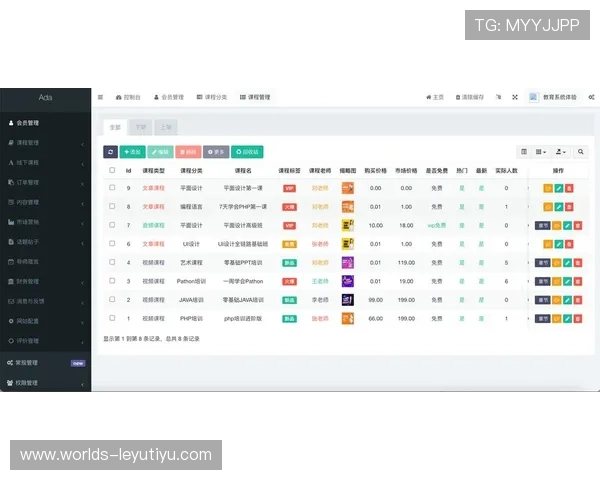The image size is (600, 480).
Task: Open the 回收站 recycle bin button
Action: [247, 152]
